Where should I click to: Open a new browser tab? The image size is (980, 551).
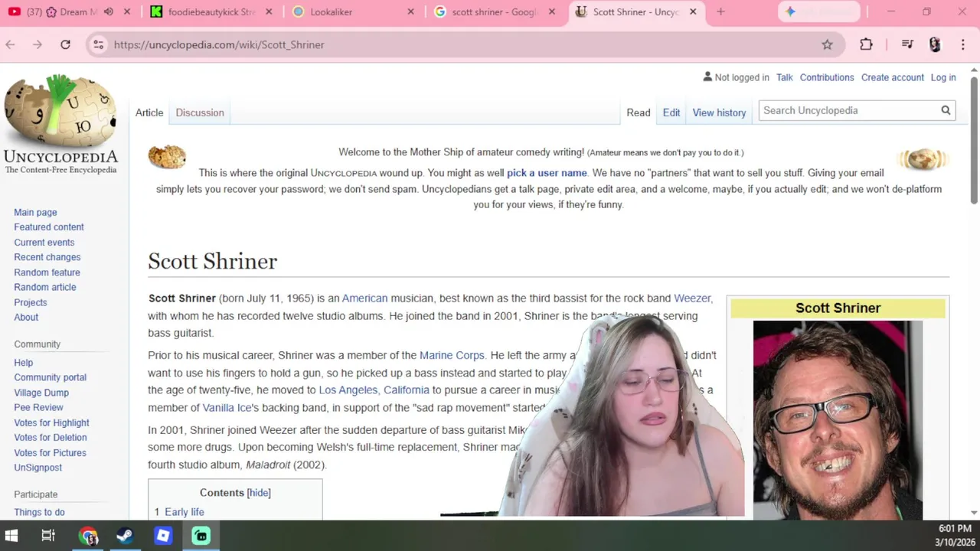720,11
